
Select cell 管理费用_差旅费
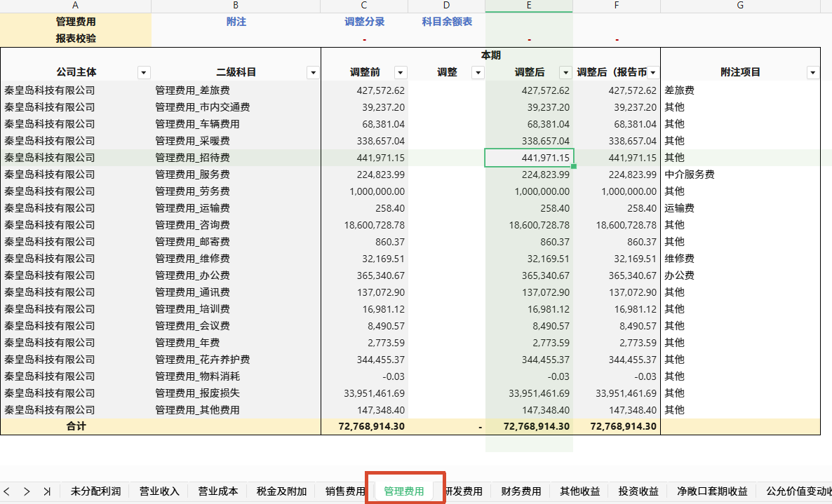click(236, 90)
